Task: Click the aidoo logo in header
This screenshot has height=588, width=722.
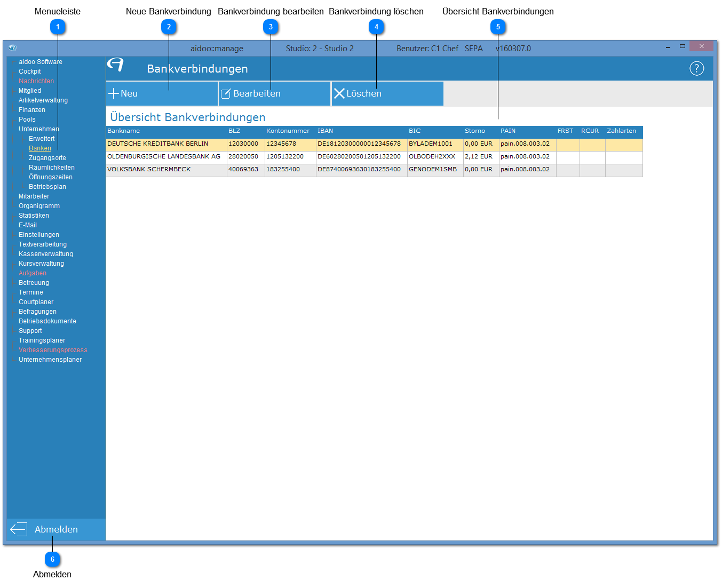Action: [x=115, y=65]
